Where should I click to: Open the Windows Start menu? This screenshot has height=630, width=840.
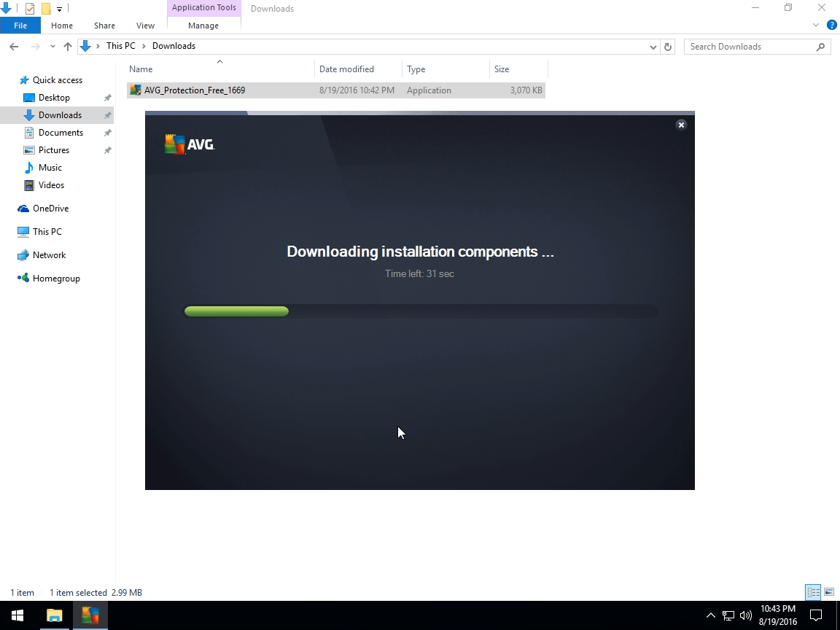(x=17, y=615)
